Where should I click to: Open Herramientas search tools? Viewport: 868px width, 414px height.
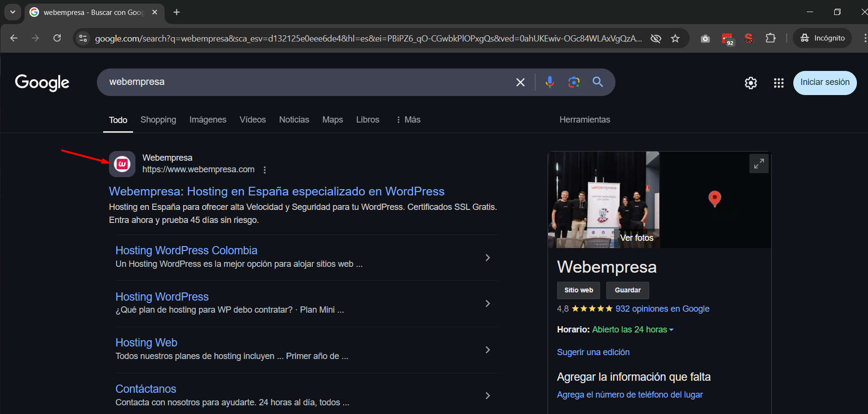[585, 120]
